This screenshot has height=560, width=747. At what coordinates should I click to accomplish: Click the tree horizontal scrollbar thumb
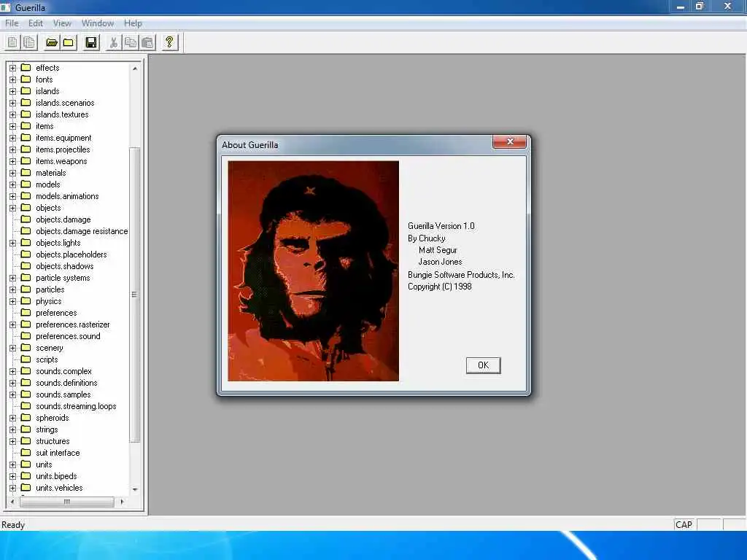(x=66, y=502)
